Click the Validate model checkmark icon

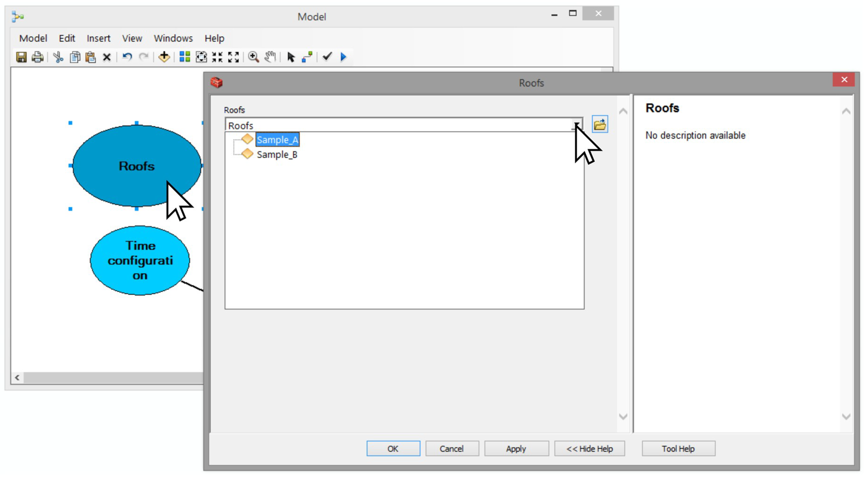point(327,57)
